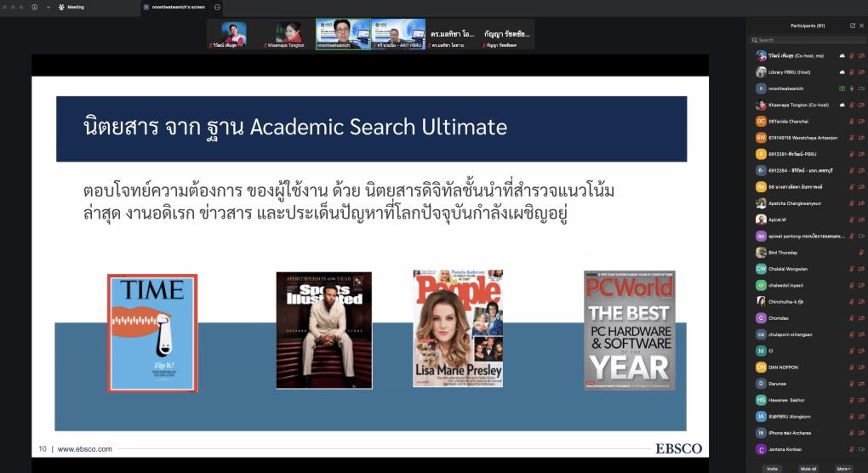Click 06Tanida Chanchai muted microphone icon

click(x=851, y=121)
